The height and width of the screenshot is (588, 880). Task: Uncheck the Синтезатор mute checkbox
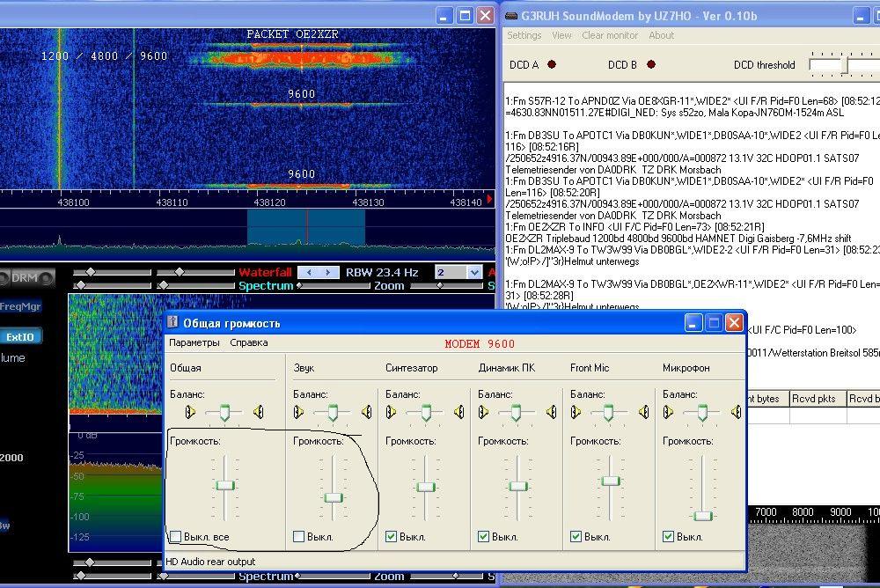392,536
